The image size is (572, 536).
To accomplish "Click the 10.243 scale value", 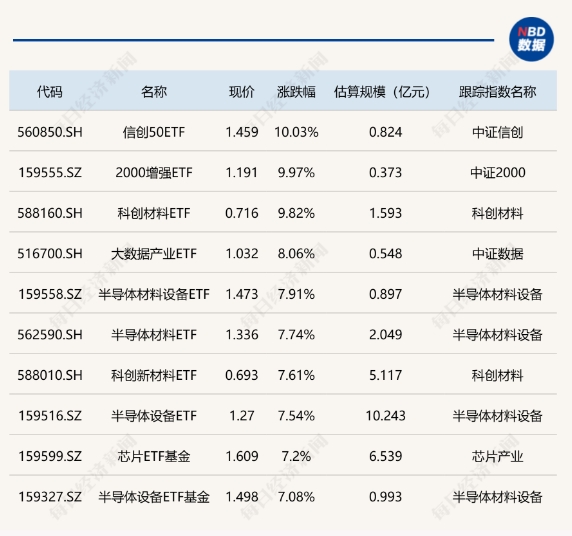I will click(385, 416).
